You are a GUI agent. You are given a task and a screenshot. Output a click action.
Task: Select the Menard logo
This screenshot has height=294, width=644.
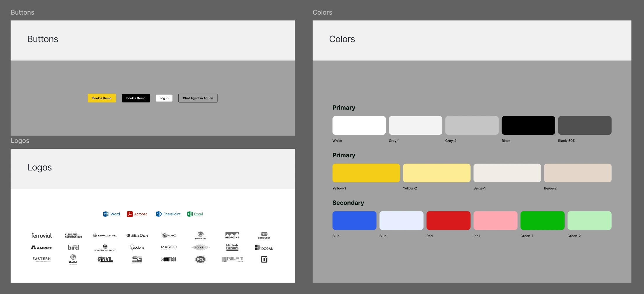[201, 236]
